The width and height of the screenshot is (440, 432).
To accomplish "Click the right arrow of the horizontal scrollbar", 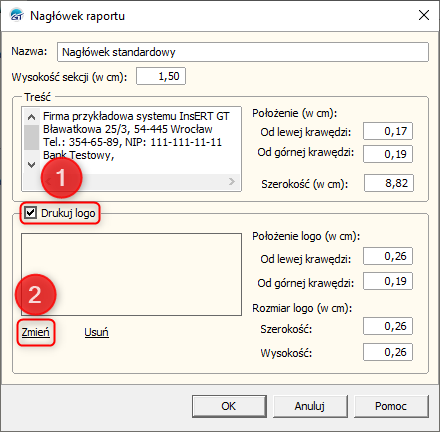I will [x=232, y=181].
